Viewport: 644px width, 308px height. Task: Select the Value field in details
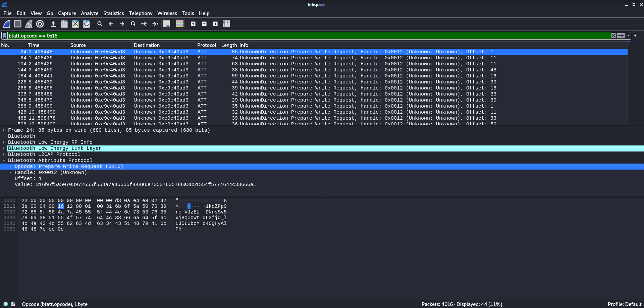[136, 185]
